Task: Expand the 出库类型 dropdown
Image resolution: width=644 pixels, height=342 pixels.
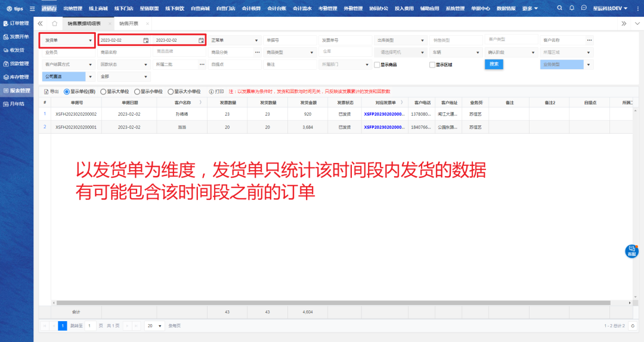Action: tap(422, 40)
